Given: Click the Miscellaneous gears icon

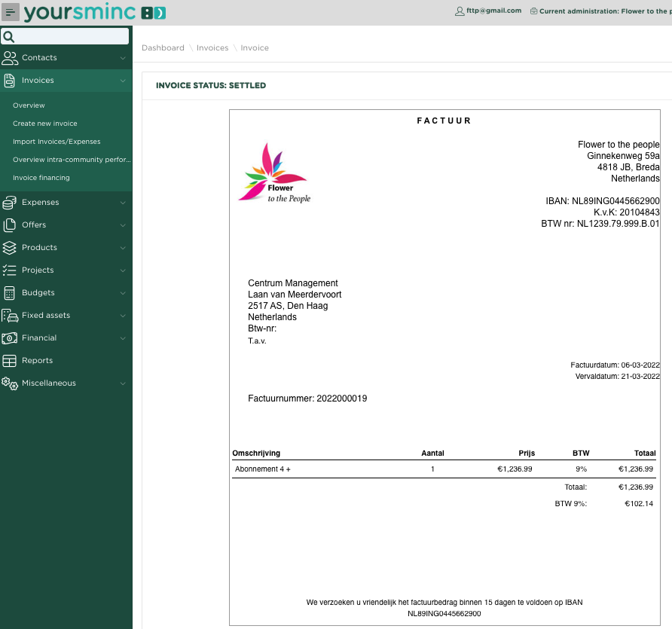Looking at the screenshot, I should 10,383.
